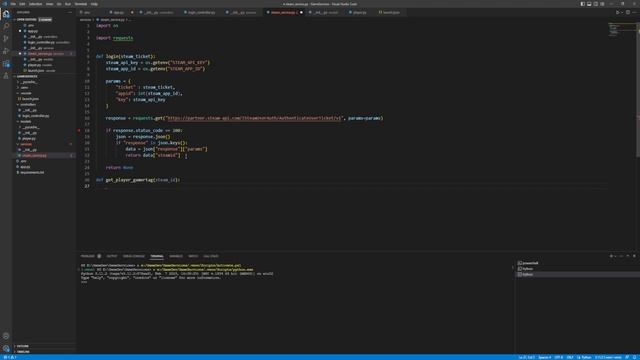Open the Search view in activity bar
The image size is (640, 360).
tap(6, 26)
